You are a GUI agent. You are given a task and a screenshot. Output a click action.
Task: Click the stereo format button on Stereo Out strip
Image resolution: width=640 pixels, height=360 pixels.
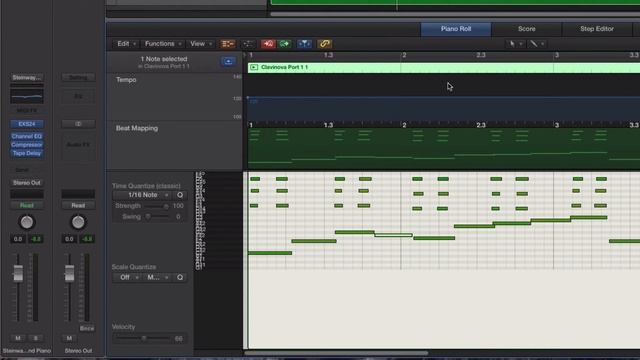click(78, 124)
